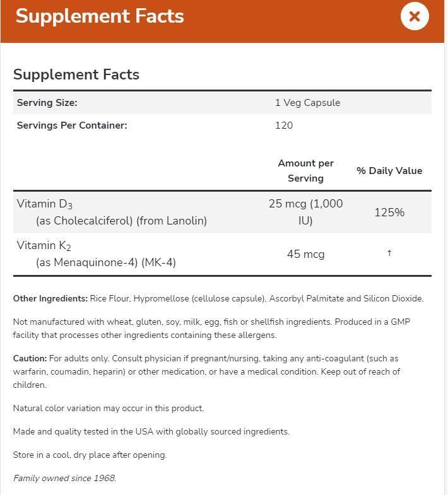Click the Family owned since 1968 text
The height and width of the screenshot is (495, 448).
click(x=65, y=478)
